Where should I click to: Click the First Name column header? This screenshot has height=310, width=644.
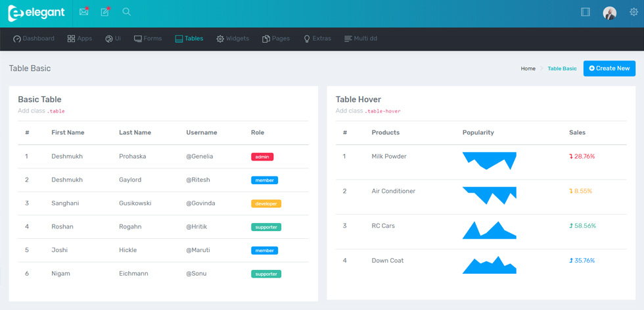point(68,132)
